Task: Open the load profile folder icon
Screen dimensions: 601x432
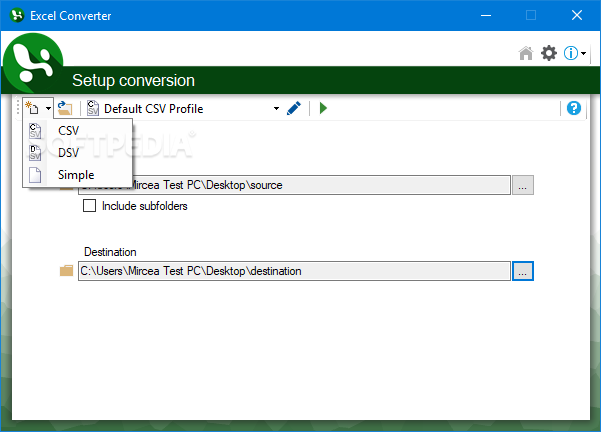Action: (x=65, y=108)
